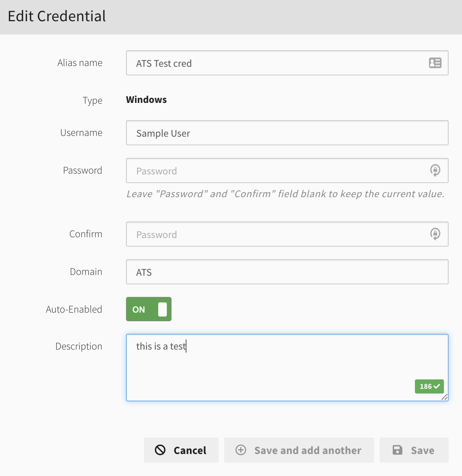
Task: Choose Save and add another
Action: pos(299,450)
